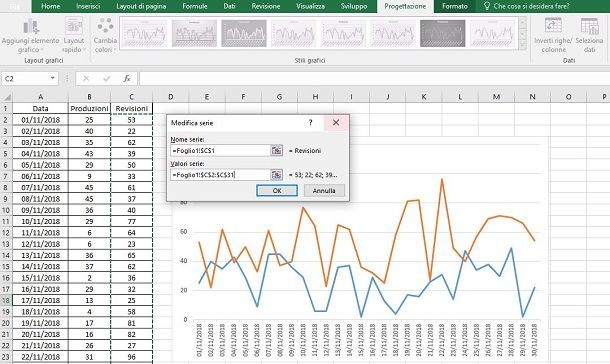Select column C header
The image size is (610, 364).
[x=131, y=97]
